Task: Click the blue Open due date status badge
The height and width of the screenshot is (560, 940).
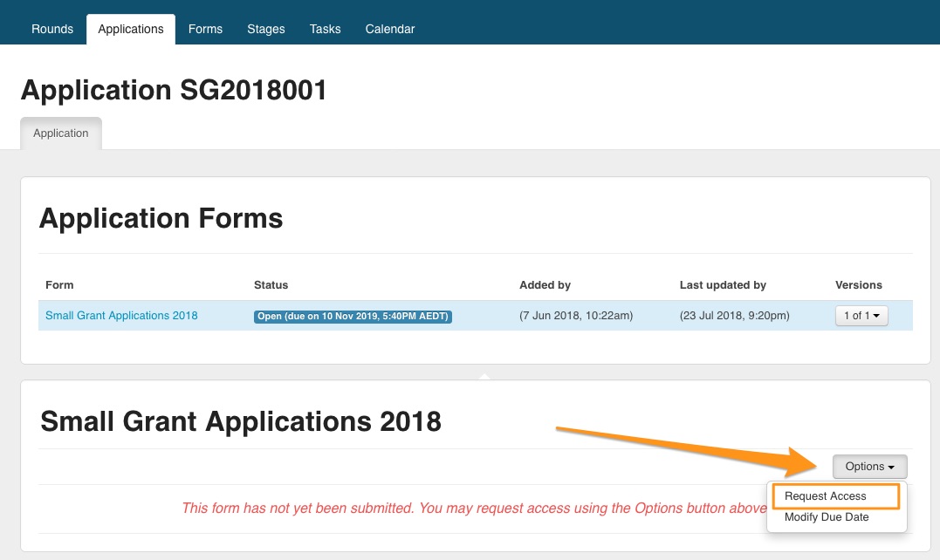Action: 353,316
